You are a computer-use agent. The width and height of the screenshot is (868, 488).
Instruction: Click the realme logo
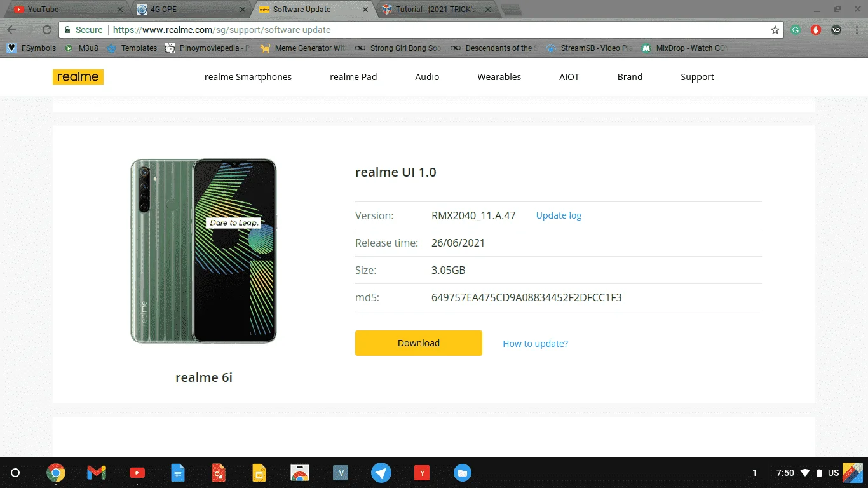coord(78,77)
